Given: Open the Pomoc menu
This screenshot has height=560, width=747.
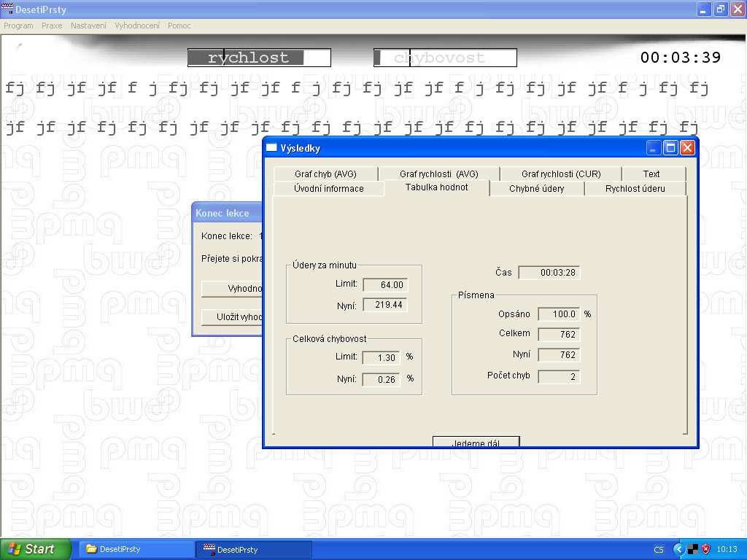Looking at the screenshot, I should (179, 26).
